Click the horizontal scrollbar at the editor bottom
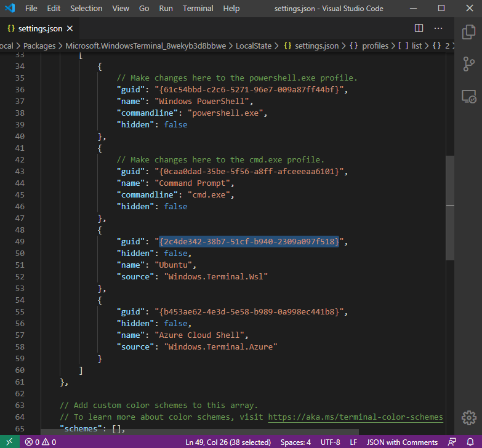This screenshot has height=448, width=482. [200, 432]
